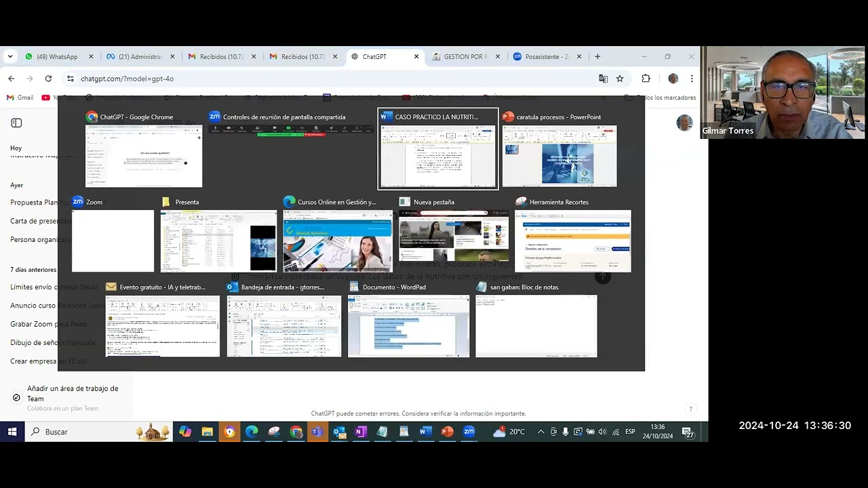
Task: Open the 20°C weather widget
Action: click(x=509, y=432)
